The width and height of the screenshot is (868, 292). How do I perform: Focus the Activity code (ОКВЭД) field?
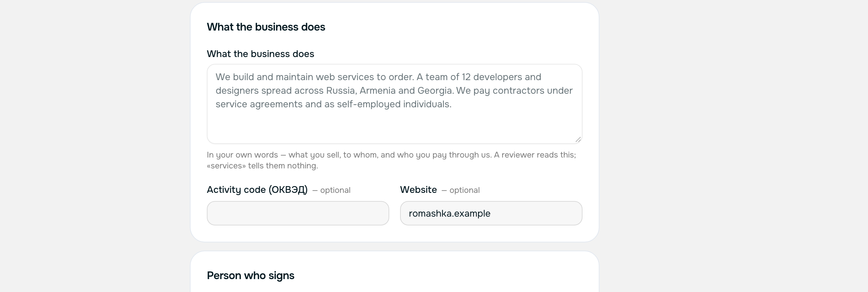pyautogui.click(x=298, y=213)
